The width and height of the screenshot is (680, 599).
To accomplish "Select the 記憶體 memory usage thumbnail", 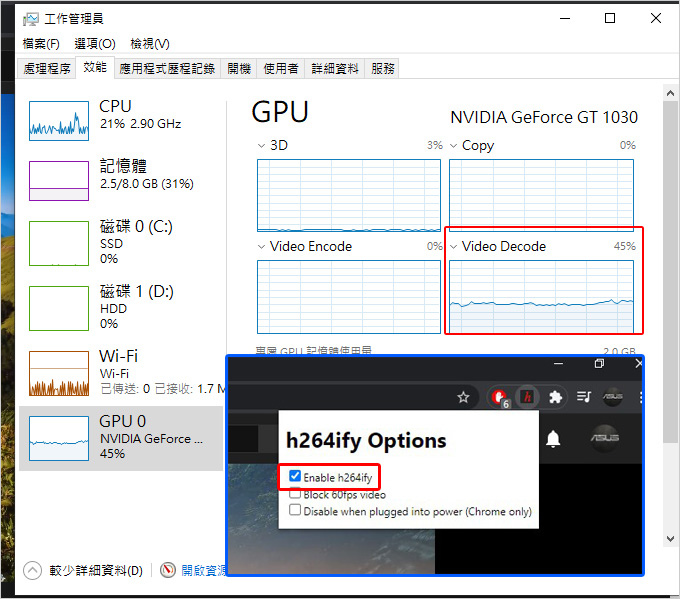I will click(59, 181).
